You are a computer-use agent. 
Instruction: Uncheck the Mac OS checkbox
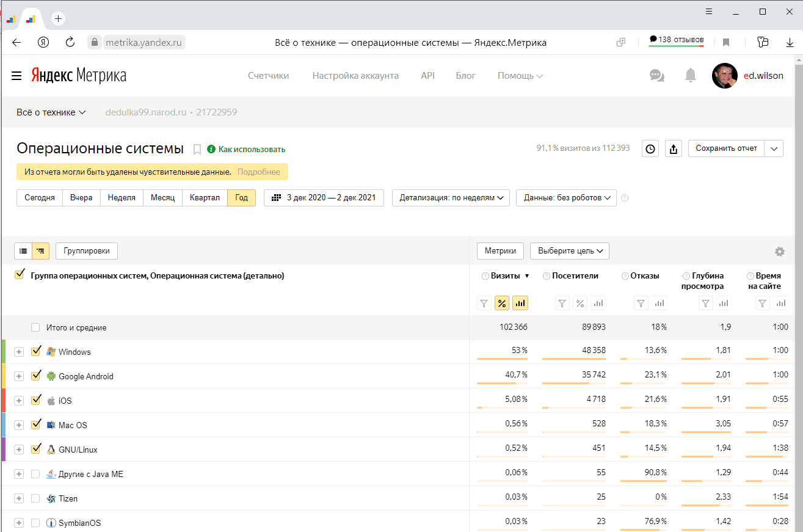[36, 425]
